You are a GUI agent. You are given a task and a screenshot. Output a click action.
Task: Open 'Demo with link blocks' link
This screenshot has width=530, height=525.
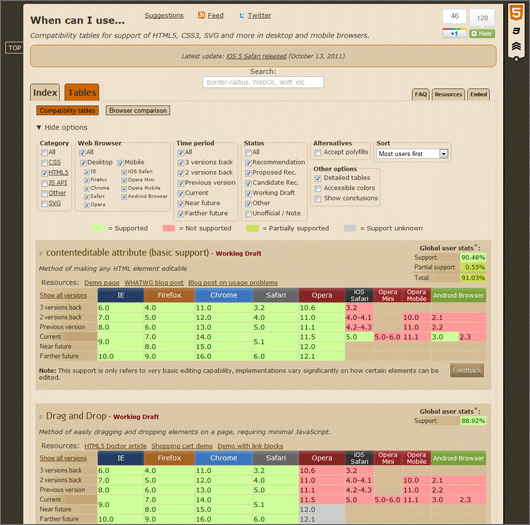pyautogui.click(x=250, y=446)
